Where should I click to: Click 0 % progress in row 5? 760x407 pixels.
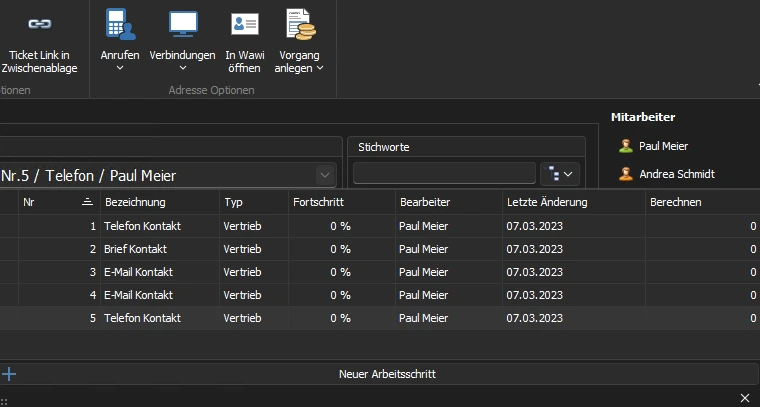pyautogui.click(x=340, y=318)
